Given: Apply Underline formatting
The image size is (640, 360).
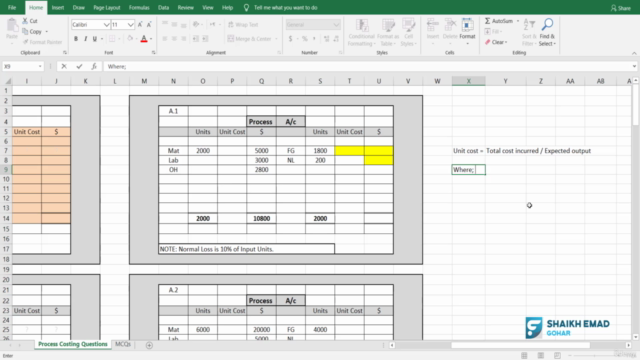Looking at the screenshot, I should coord(95,39).
